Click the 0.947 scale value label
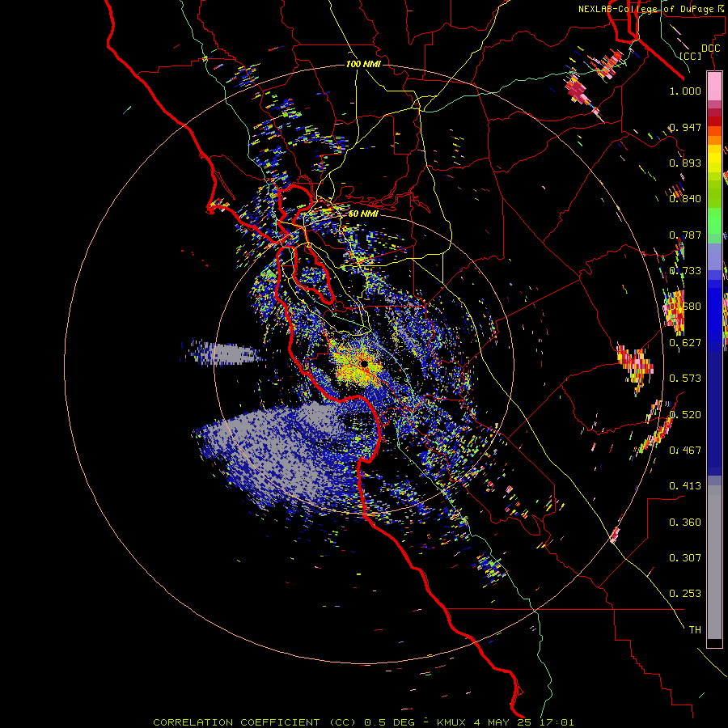This screenshot has width=728, height=728. (685, 127)
